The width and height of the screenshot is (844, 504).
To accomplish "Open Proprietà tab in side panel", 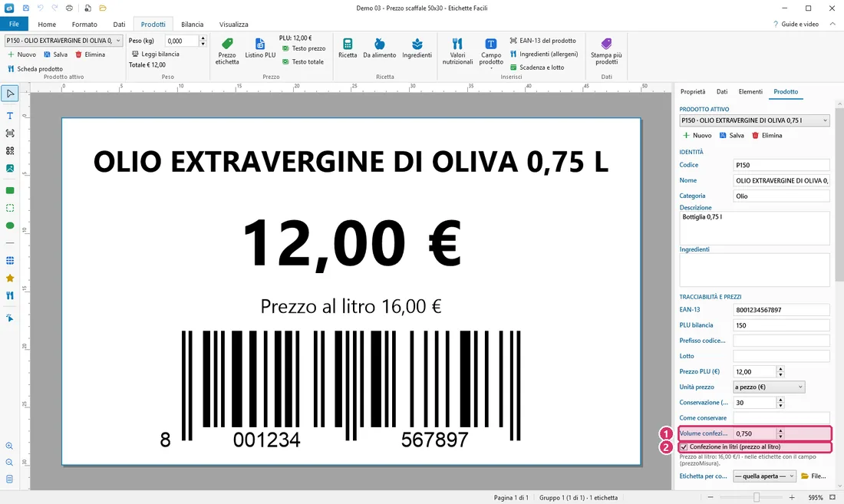I will pos(693,91).
